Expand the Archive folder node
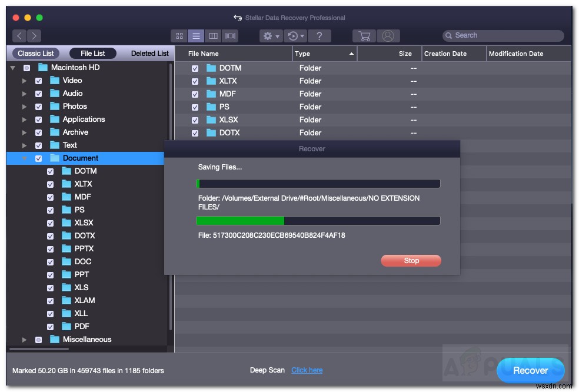The image size is (579, 392). tap(24, 132)
